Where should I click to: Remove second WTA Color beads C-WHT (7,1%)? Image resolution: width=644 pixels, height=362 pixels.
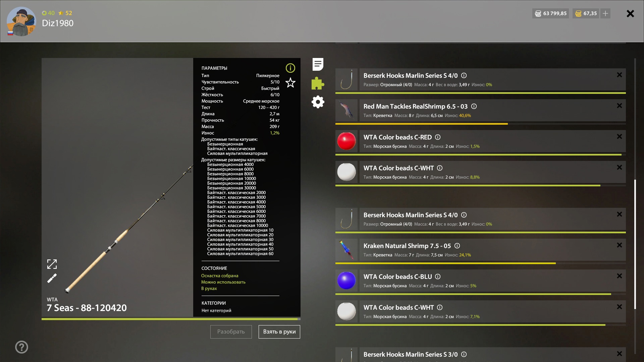pyautogui.click(x=620, y=307)
